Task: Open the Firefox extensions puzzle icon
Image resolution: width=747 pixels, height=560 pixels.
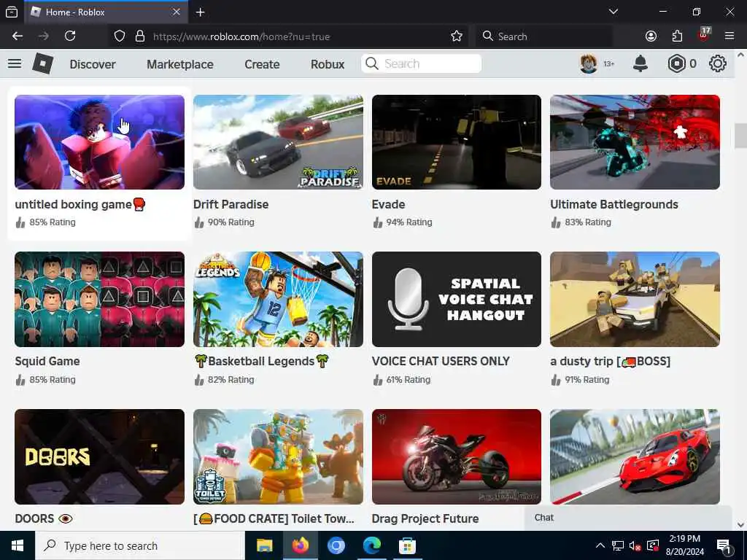Action: pos(677,36)
